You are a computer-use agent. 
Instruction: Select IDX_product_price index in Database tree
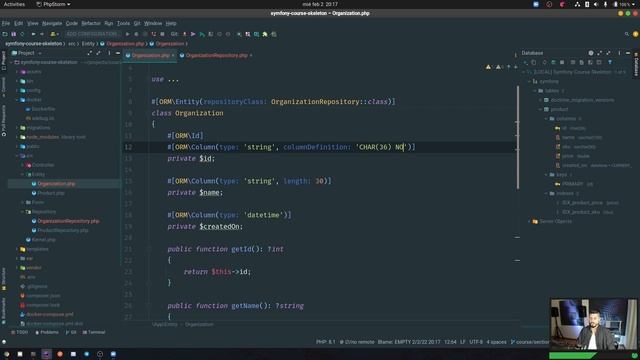(587, 203)
